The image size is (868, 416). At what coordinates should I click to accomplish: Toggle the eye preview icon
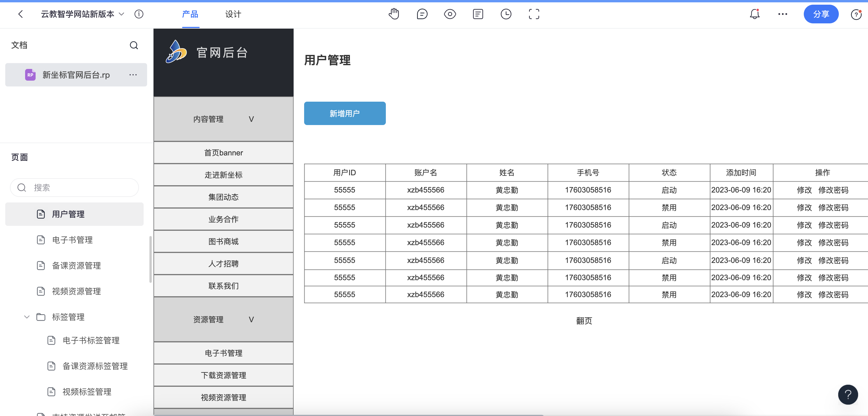pyautogui.click(x=450, y=14)
